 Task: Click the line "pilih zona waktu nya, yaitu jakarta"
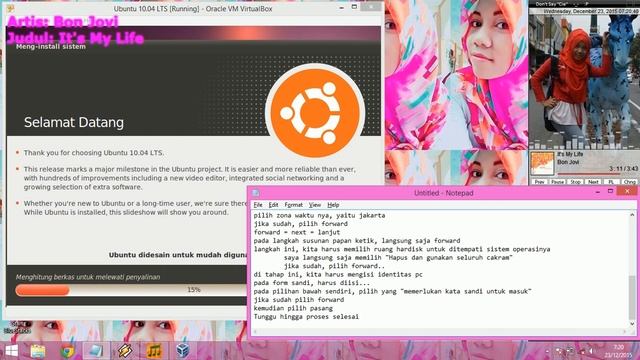pos(319,215)
